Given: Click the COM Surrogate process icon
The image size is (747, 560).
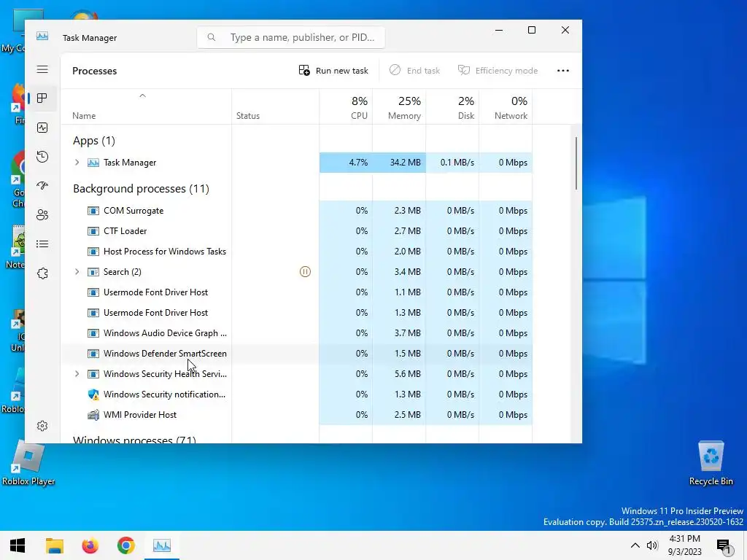Looking at the screenshot, I should coord(93,211).
